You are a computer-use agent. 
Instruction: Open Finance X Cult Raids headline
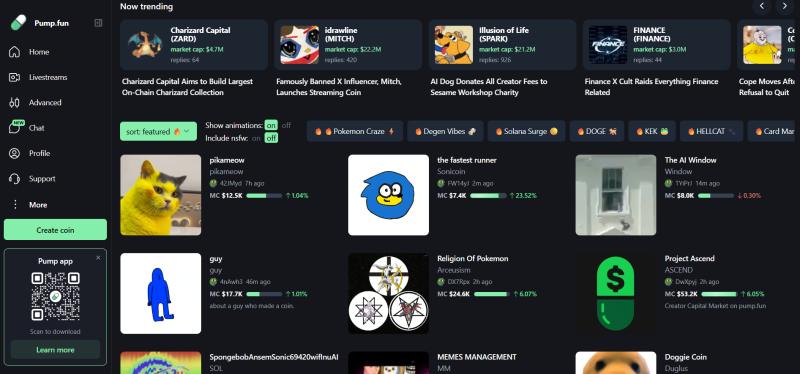coord(651,87)
